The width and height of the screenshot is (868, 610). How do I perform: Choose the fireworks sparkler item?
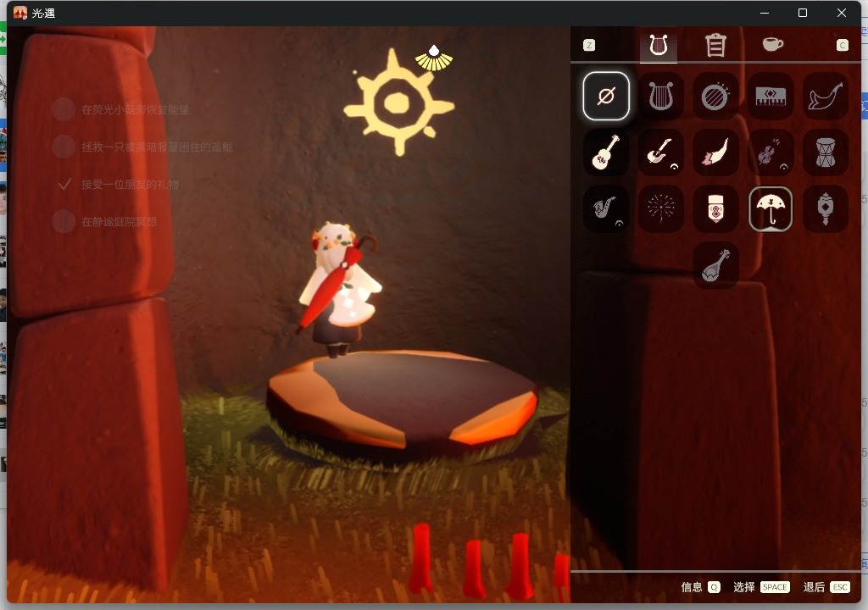(x=660, y=208)
